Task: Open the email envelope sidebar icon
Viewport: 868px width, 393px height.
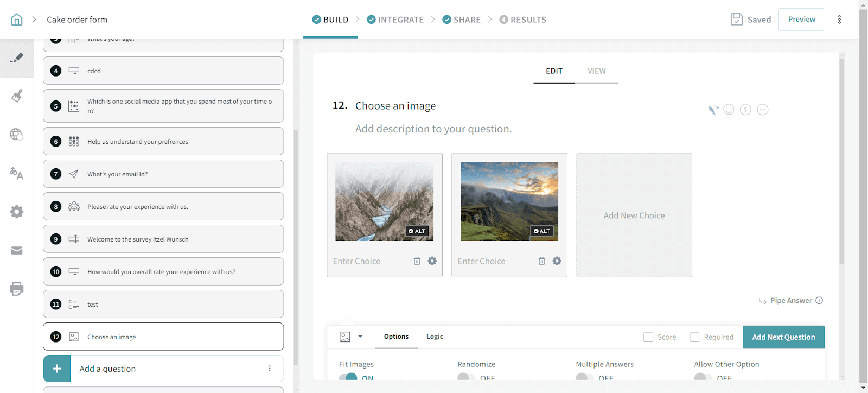Action: click(x=17, y=250)
